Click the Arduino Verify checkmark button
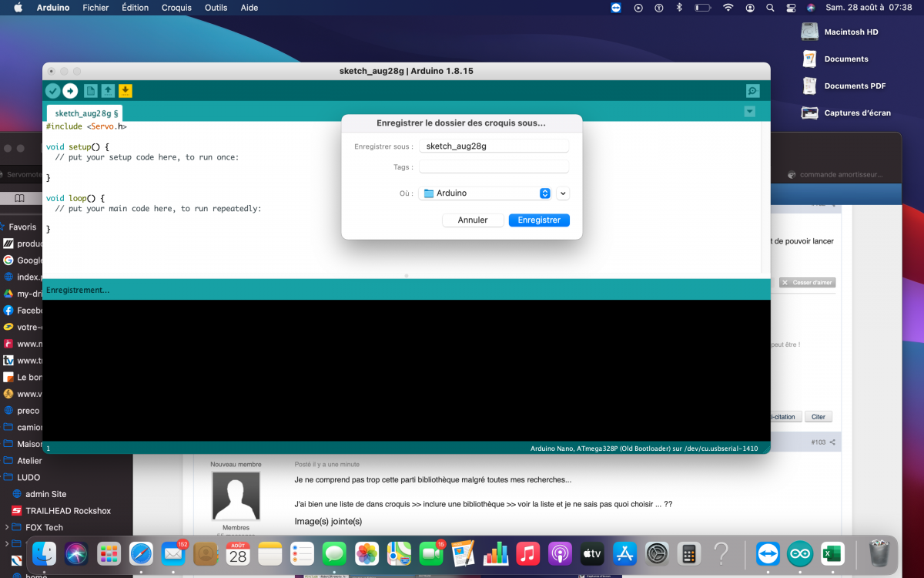924x578 pixels. click(53, 91)
